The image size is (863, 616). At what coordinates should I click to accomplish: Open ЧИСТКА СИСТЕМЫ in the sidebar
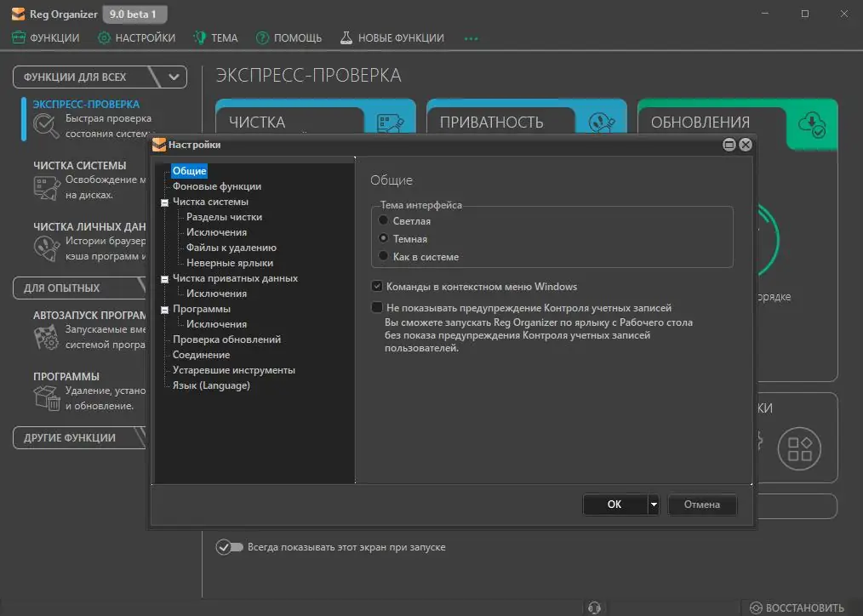(80, 166)
